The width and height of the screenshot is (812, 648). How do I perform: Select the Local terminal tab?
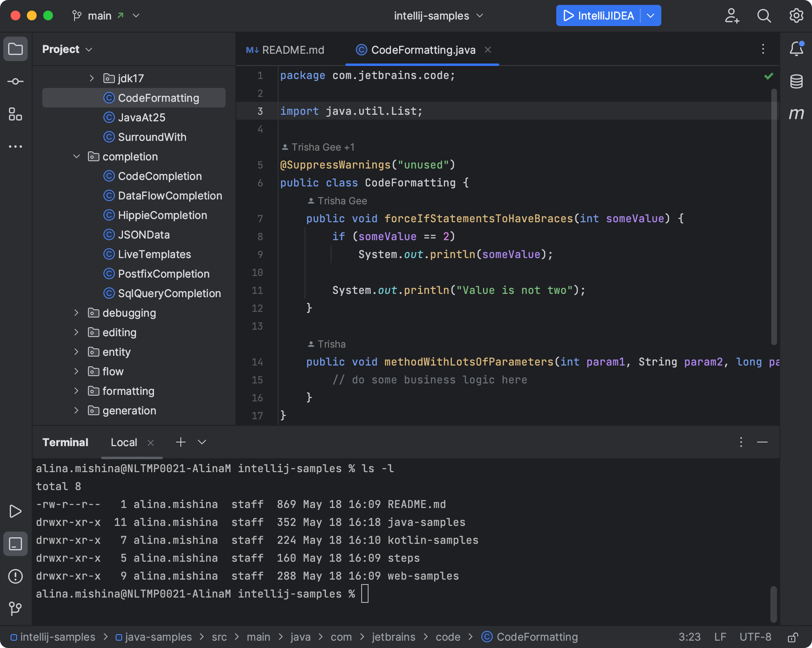[124, 442]
